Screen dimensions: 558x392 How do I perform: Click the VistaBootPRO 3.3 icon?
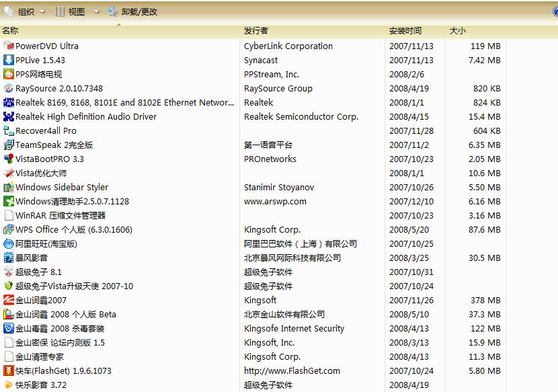(9, 159)
